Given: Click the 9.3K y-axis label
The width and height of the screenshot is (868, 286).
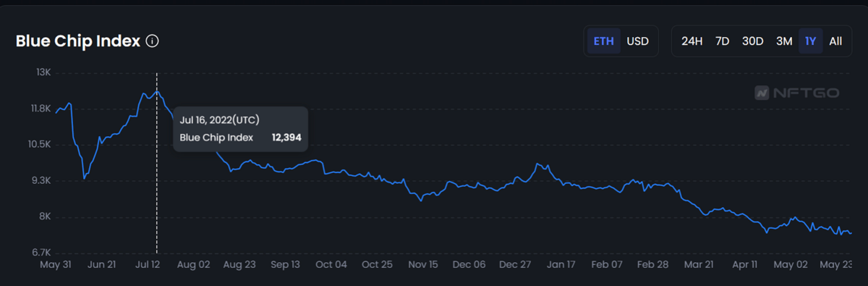Looking at the screenshot, I should point(40,181).
